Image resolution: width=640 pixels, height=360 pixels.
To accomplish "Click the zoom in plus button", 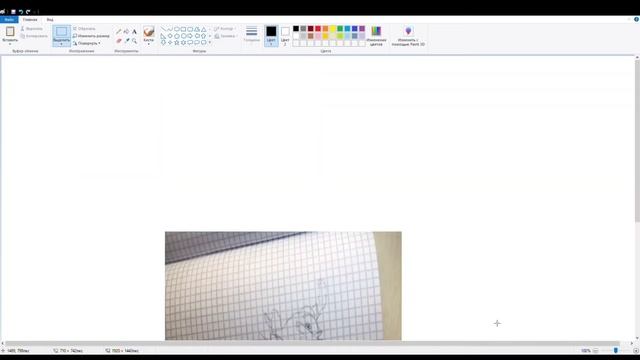I will tap(636, 351).
